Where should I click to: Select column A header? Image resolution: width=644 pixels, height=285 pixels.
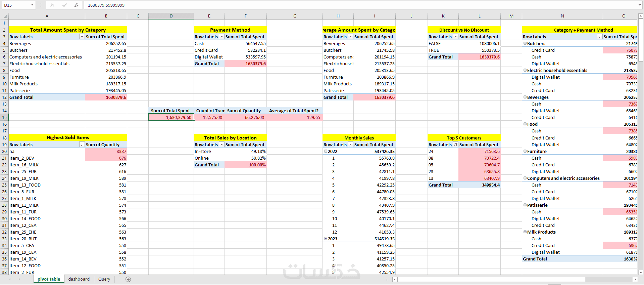[x=47, y=16]
